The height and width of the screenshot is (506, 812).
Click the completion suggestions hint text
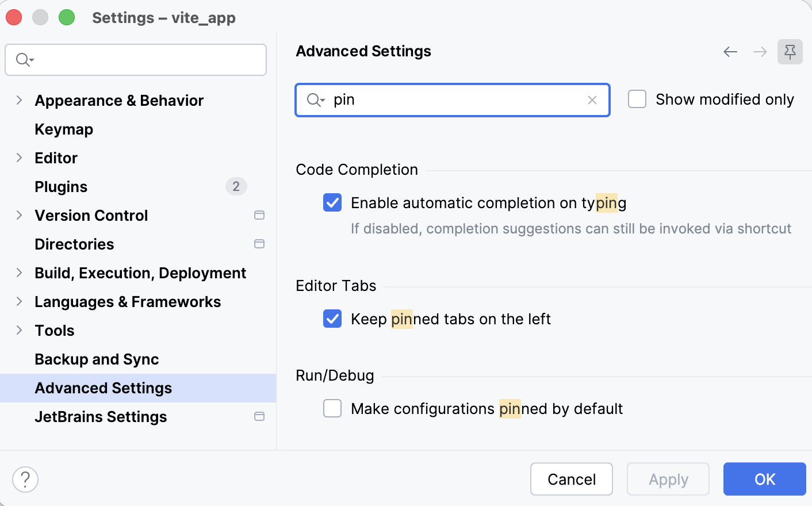point(571,229)
